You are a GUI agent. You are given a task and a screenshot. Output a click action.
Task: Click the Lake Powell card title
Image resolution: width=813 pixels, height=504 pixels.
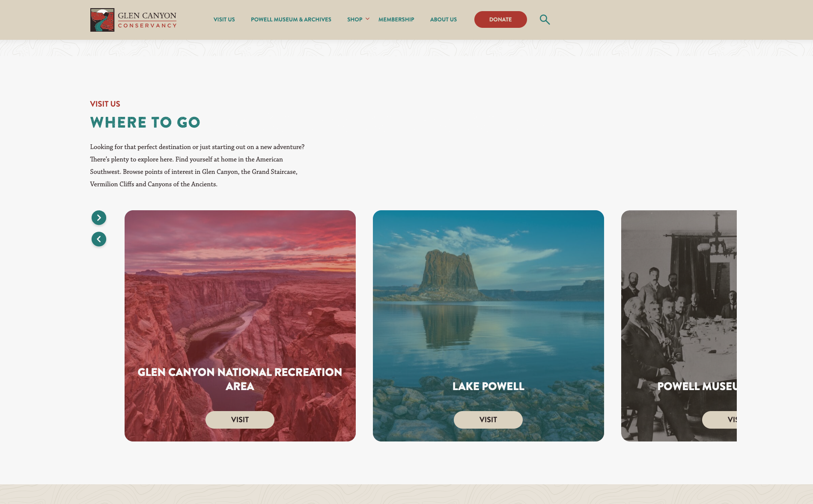coord(488,386)
